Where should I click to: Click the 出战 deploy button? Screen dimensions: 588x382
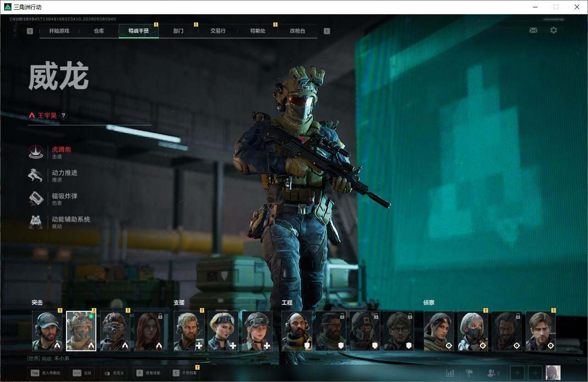click(x=81, y=373)
